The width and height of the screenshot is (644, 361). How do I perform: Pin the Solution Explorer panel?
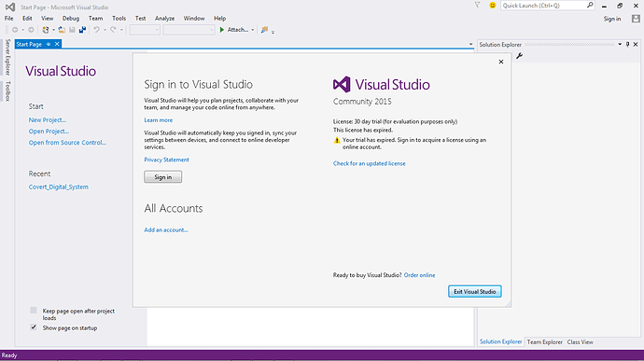[x=627, y=45]
